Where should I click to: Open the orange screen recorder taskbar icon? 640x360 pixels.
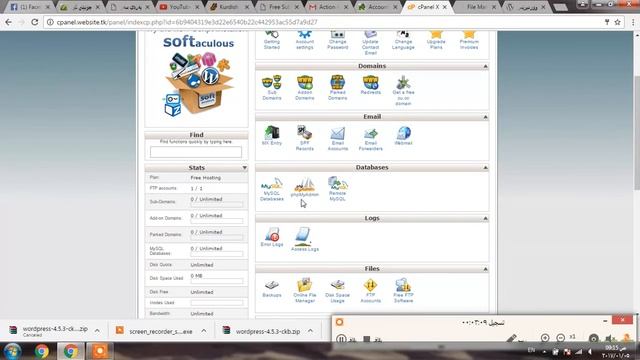[100, 351]
